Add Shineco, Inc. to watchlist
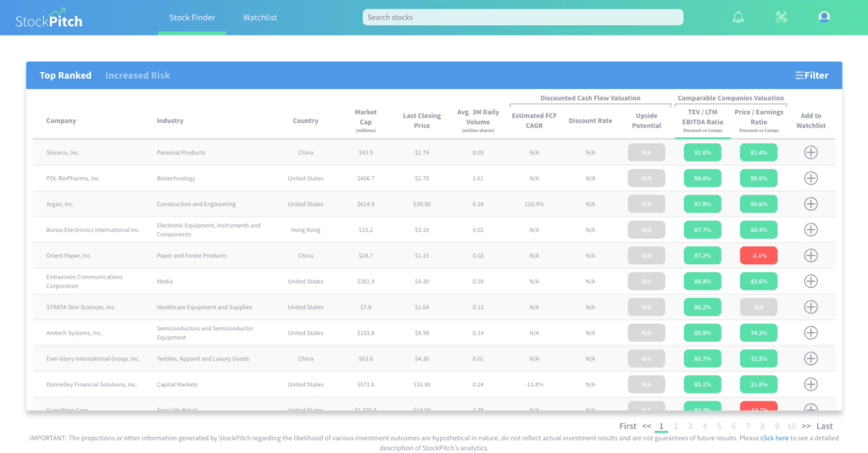Screen dimensions: 868x453 (x=810, y=152)
